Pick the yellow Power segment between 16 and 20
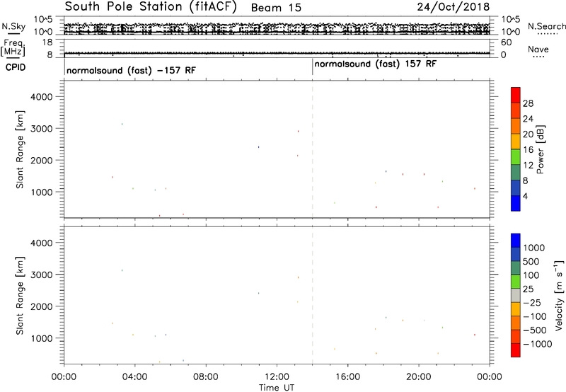This screenshot has height=392, width=566. [x=516, y=142]
